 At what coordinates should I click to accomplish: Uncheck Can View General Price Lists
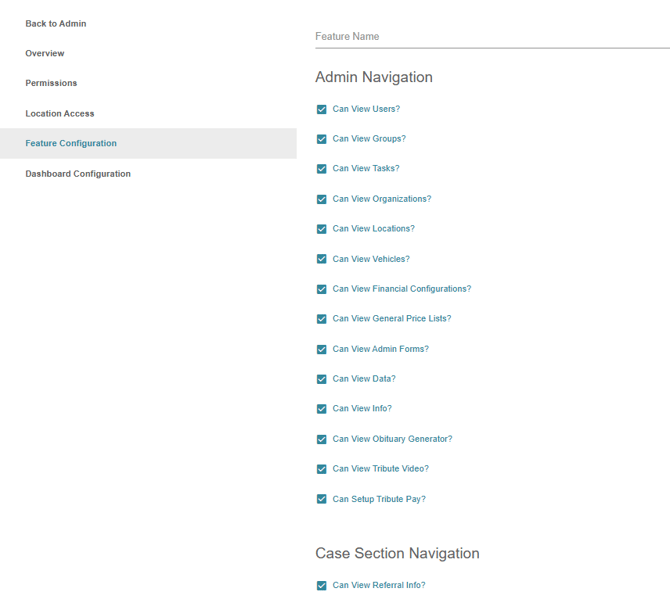322,319
